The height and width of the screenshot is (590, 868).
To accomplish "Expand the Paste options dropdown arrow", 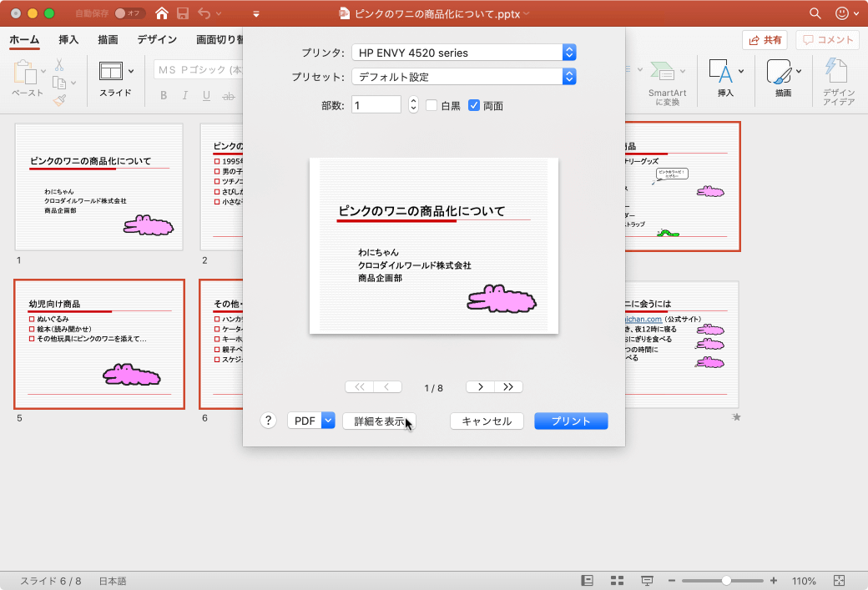I will click(43, 72).
